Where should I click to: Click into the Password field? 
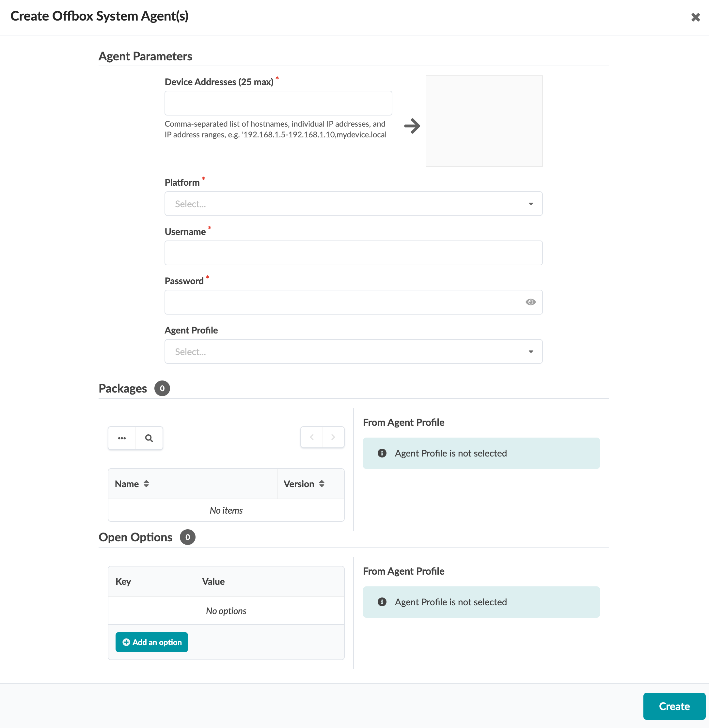click(x=342, y=302)
